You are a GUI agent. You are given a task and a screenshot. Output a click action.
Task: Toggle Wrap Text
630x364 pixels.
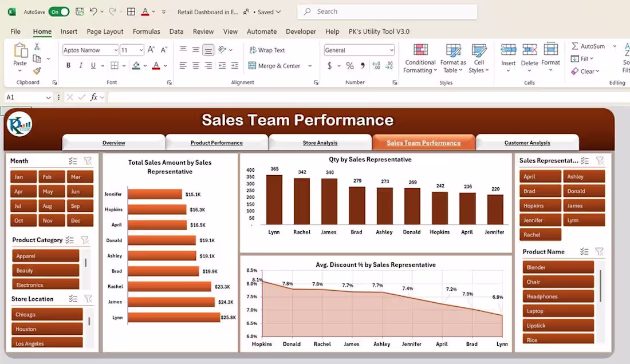269,50
